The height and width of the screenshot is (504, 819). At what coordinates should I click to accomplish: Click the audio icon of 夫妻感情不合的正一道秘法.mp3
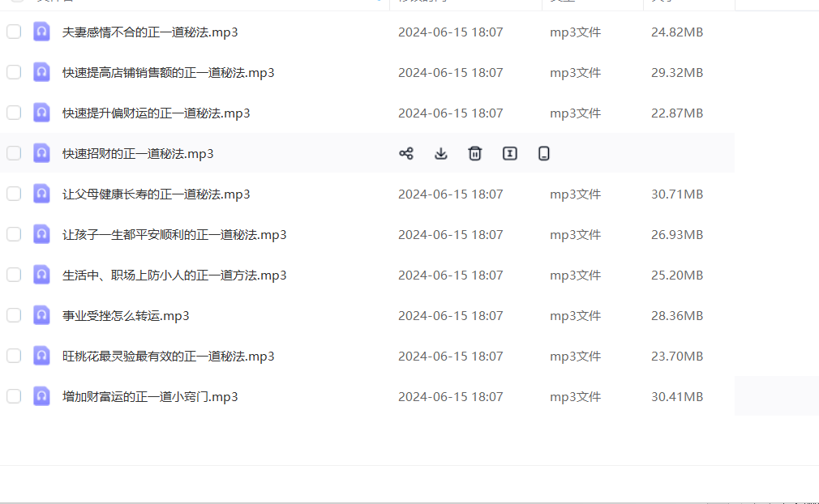[x=41, y=32]
